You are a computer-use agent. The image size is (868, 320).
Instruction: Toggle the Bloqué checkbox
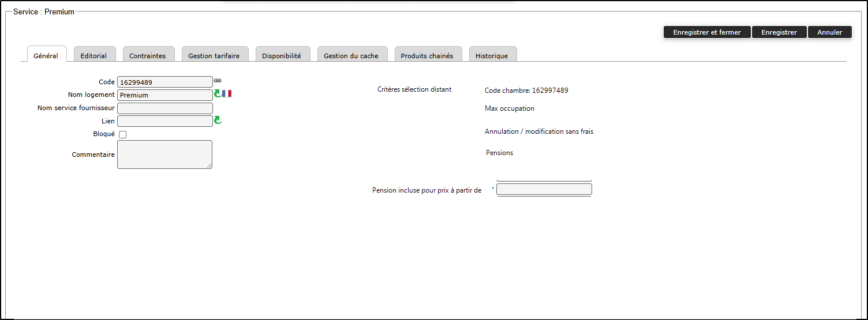click(x=122, y=134)
